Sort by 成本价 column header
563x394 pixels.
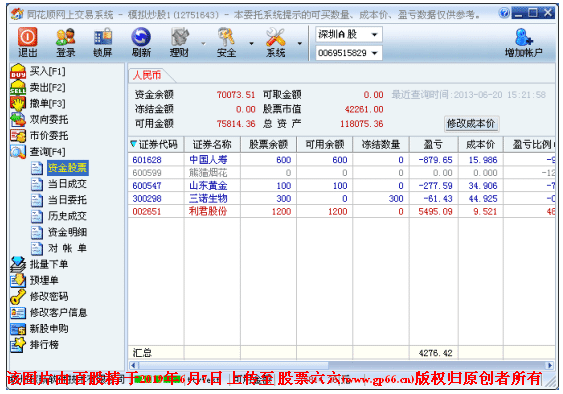(x=480, y=144)
